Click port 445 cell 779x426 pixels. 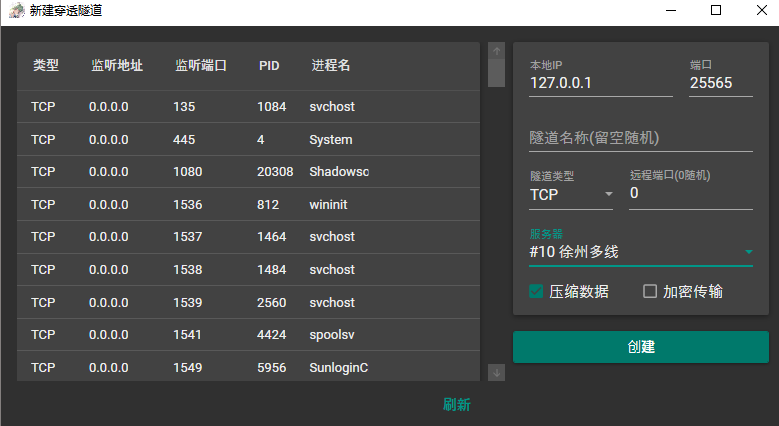tap(184, 140)
